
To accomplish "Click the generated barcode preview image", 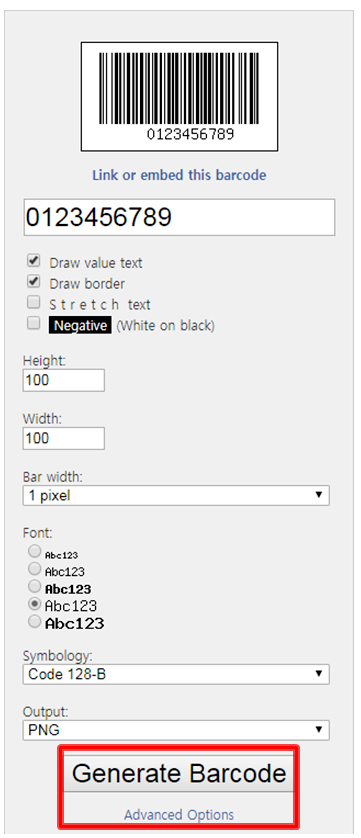I will [179, 97].
